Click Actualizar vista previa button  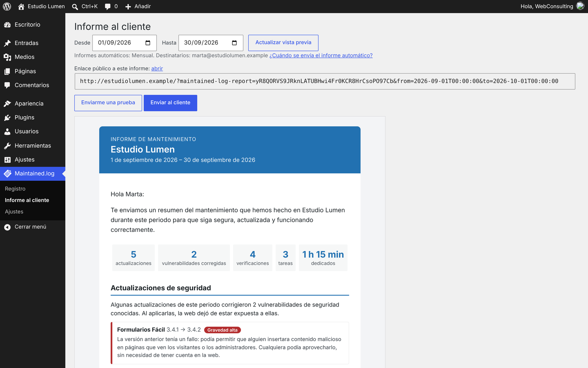(283, 43)
